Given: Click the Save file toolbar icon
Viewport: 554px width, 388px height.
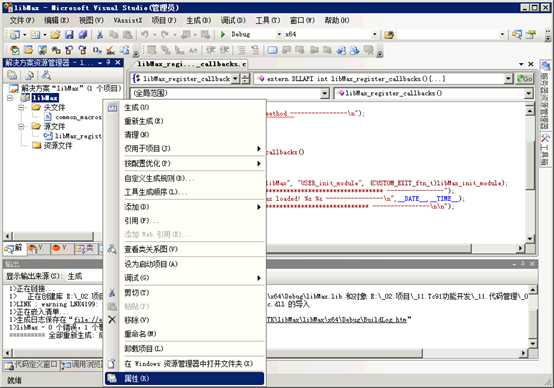Looking at the screenshot, I should (69, 34).
